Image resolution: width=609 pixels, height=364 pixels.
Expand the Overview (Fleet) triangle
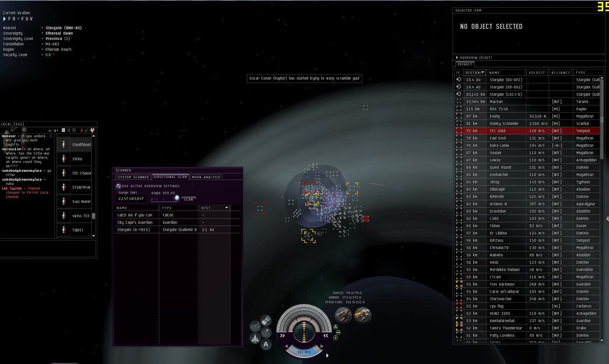[457, 58]
